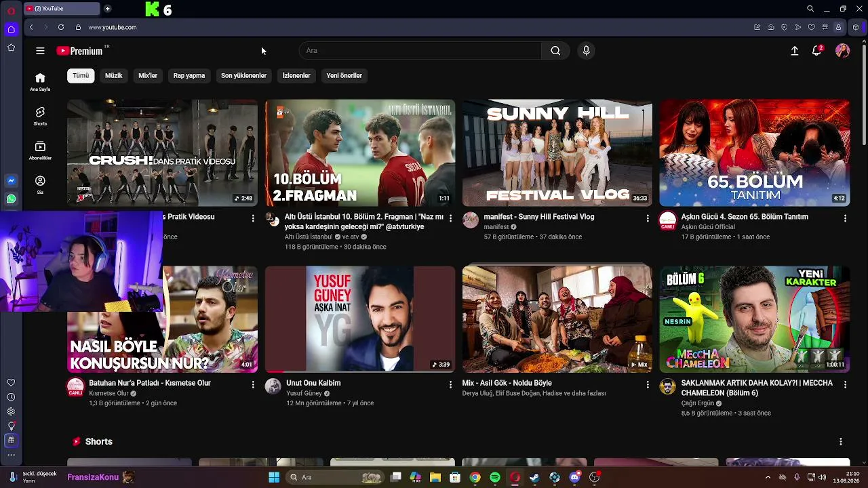Select the Yeni öneriler filter chip
This screenshot has height=488, width=868.
pyautogui.click(x=344, y=76)
